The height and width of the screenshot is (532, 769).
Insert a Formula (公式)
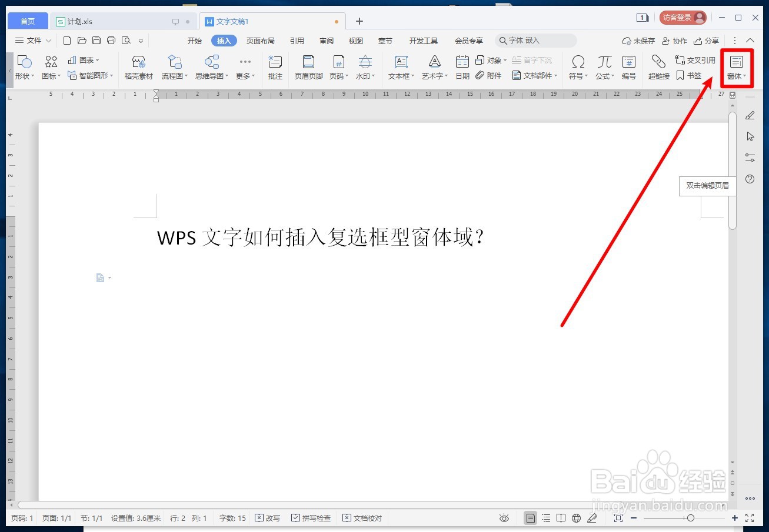(x=604, y=68)
